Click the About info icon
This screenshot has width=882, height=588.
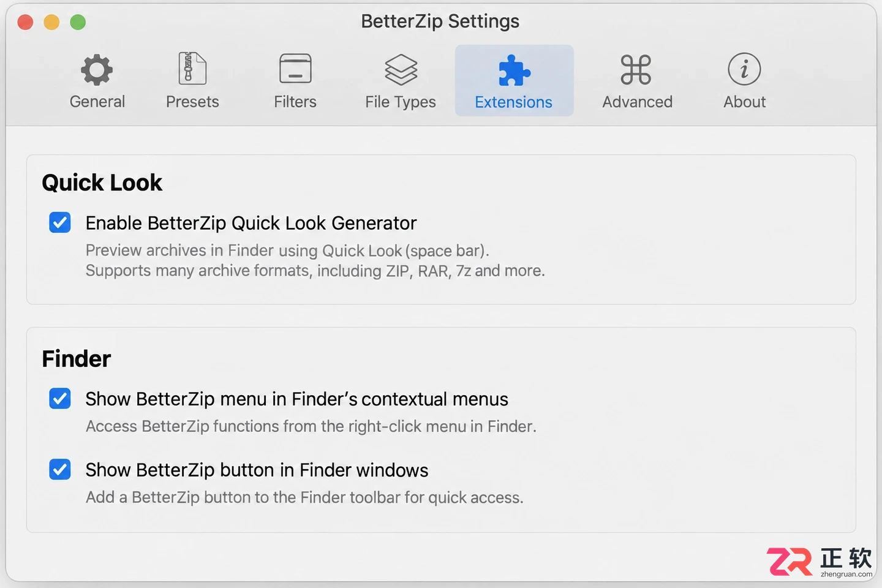coord(744,69)
